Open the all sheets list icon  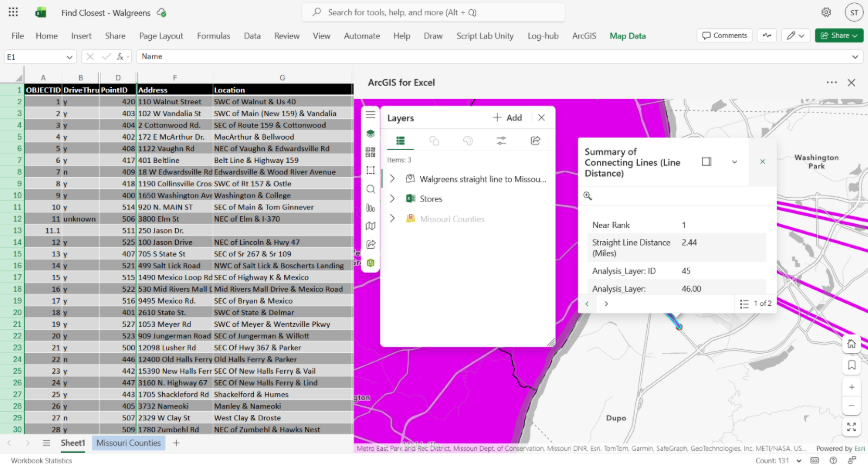(46, 443)
